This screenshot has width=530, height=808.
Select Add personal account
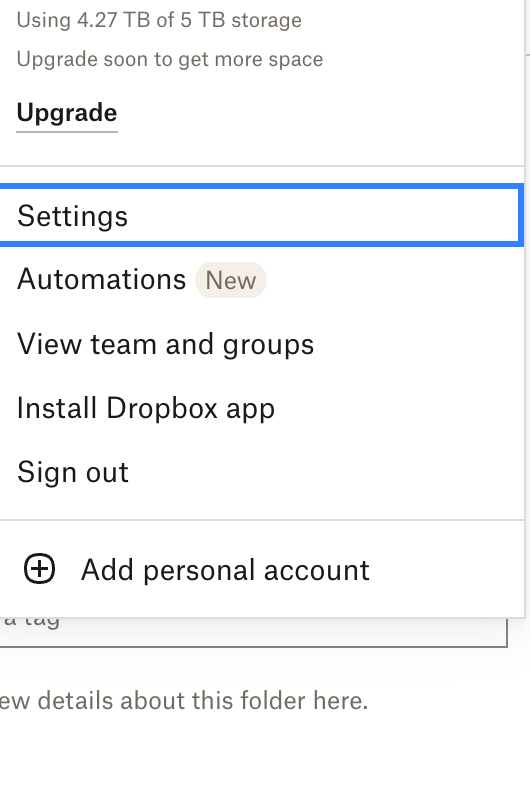(x=262, y=570)
